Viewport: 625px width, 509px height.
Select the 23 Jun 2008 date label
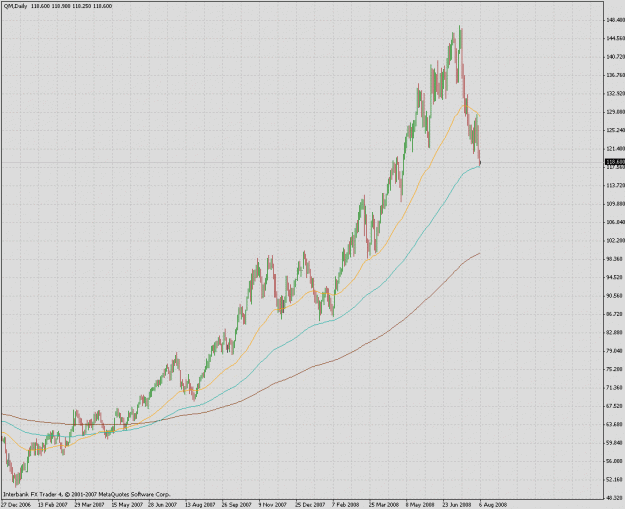pyautogui.click(x=457, y=505)
